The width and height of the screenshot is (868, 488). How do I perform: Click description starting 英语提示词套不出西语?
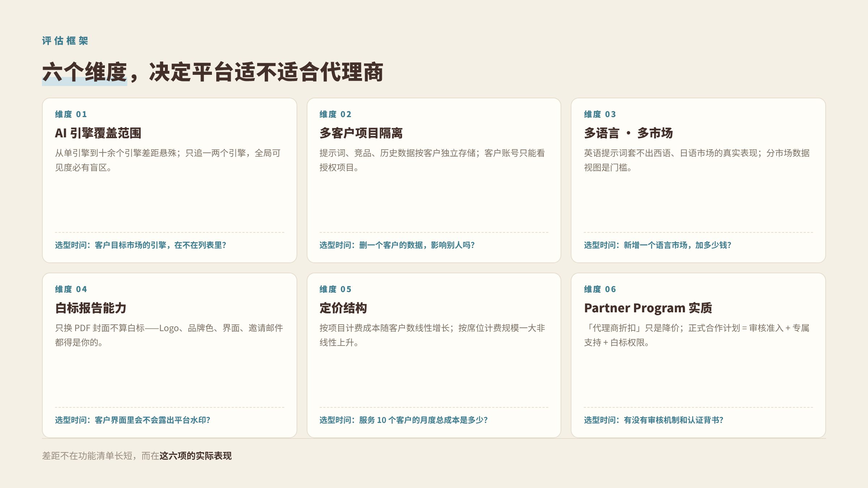(697, 160)
